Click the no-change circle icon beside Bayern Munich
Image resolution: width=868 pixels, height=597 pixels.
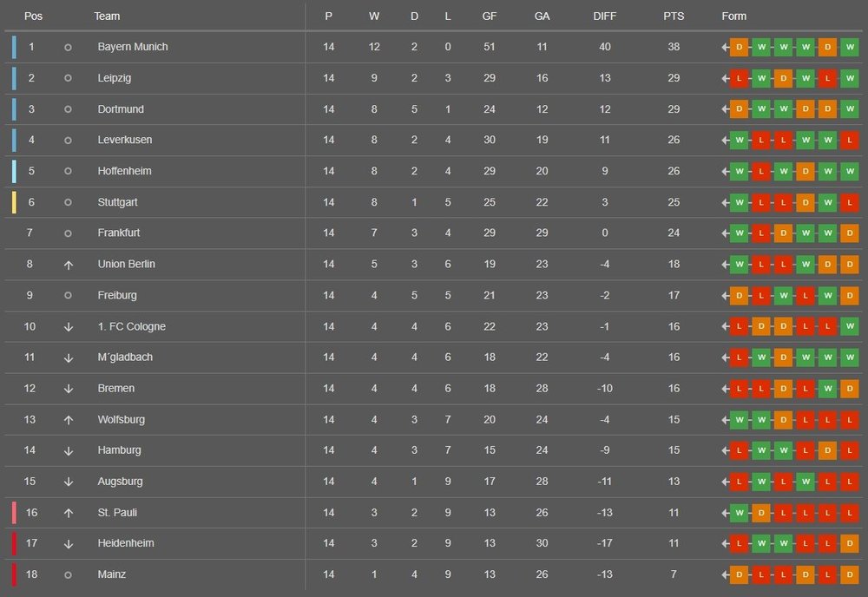coord(68,47)
